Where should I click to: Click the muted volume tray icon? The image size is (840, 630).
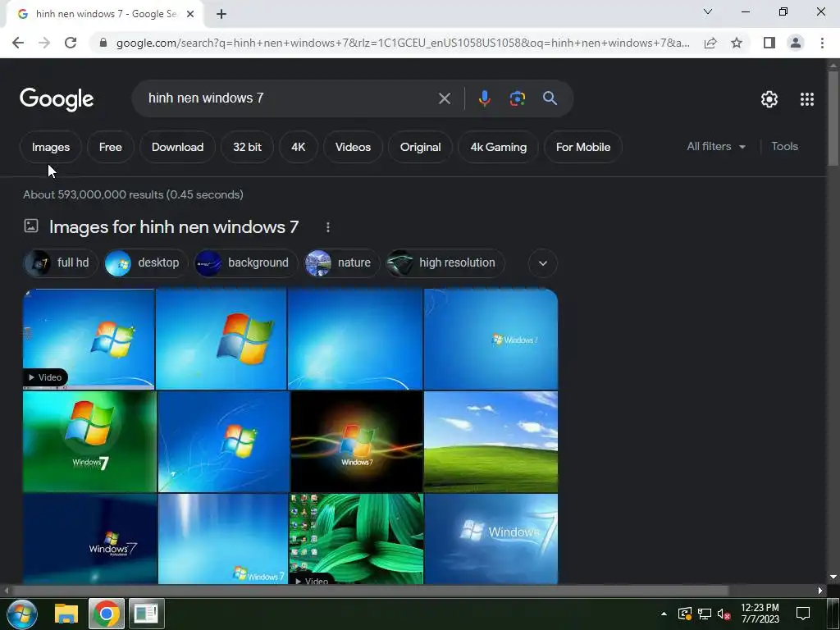(x=724, y=614)
